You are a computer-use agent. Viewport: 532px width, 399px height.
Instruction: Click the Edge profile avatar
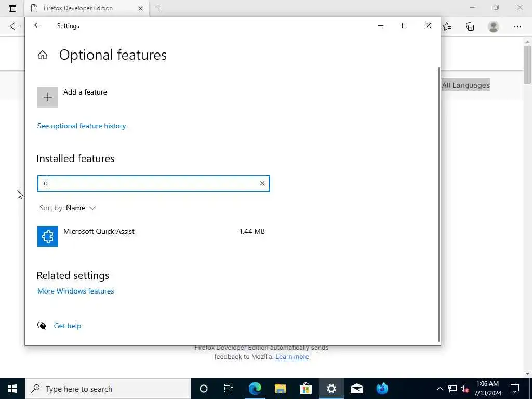click(494, 26)
